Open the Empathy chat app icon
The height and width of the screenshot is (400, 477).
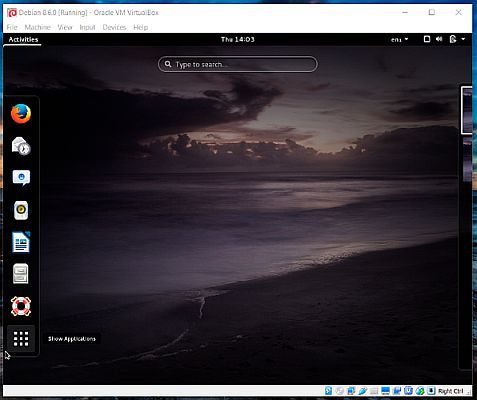pos(21,178)
